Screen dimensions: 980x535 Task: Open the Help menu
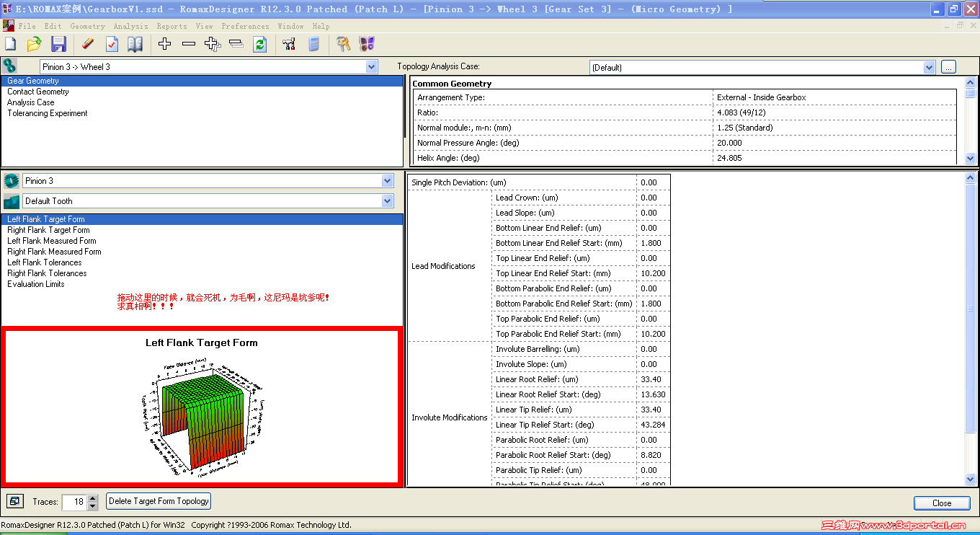click(x=321, y=26)
